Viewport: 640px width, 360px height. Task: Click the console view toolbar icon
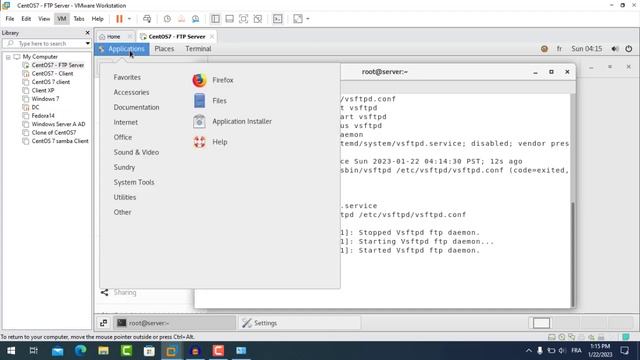278,19
